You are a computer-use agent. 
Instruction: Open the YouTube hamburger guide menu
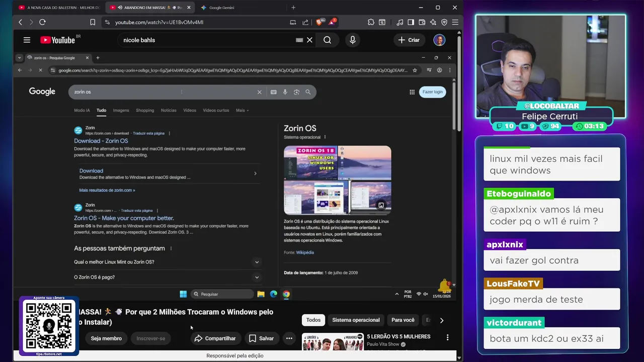click(27, 40)
